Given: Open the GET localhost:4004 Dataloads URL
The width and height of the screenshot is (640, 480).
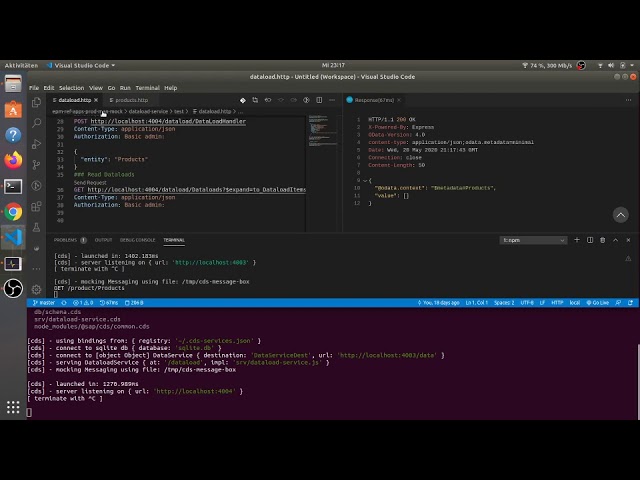Looking at the screenshot, I should [x=197, y=190].
